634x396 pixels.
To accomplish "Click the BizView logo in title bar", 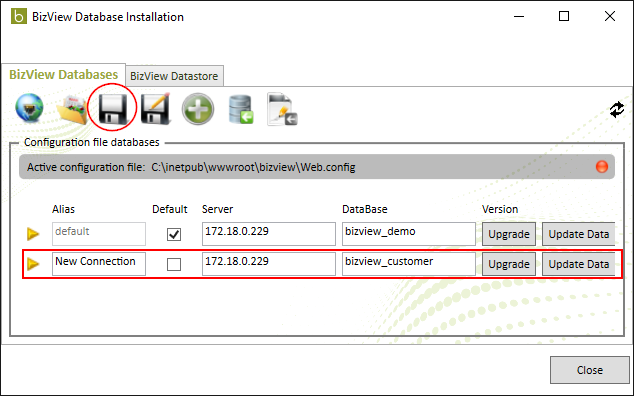I will (x=19, y=17).
